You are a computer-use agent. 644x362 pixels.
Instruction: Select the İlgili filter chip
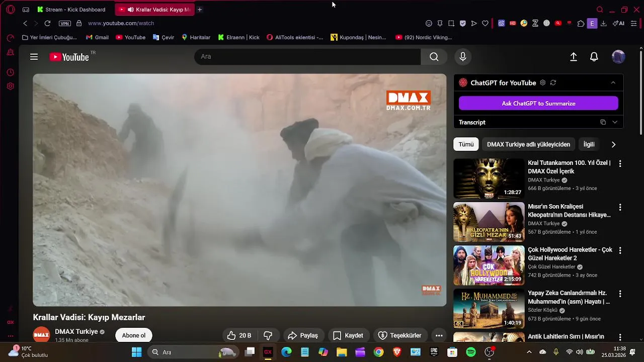pyautogui.click(x=589, y=144)
